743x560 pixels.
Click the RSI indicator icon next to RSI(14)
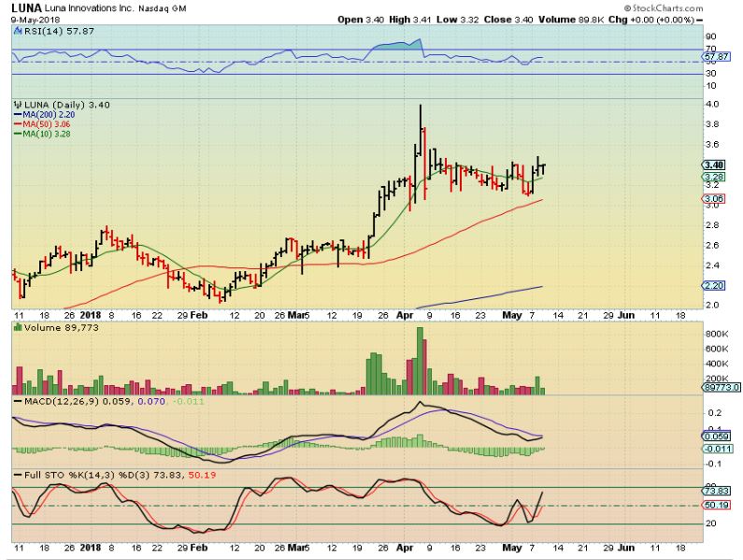[18, 31]
